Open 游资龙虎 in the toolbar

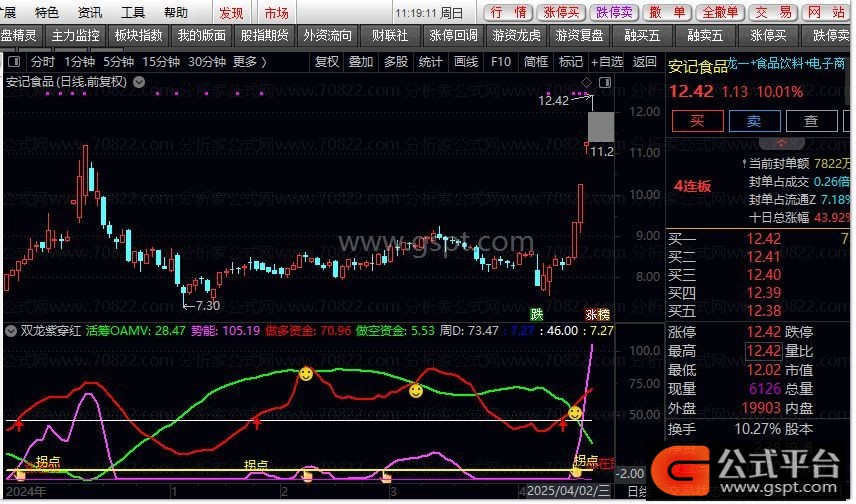pos(516,35)
